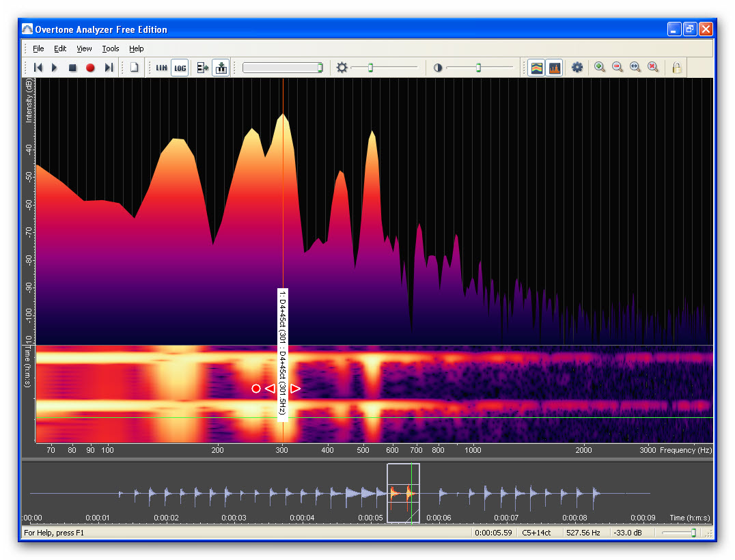Click the zoom fit-width magnifier

click(635, 67)
